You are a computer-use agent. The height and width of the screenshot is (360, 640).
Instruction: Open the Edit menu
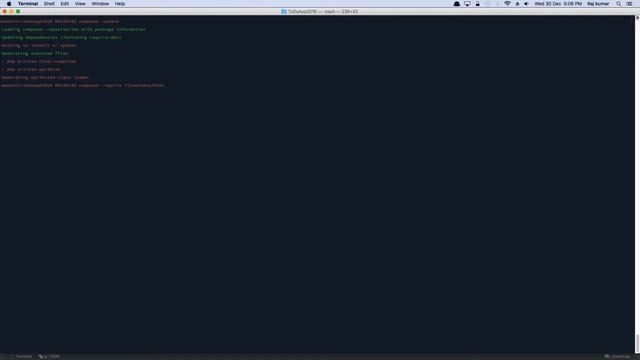click(65, 4)
